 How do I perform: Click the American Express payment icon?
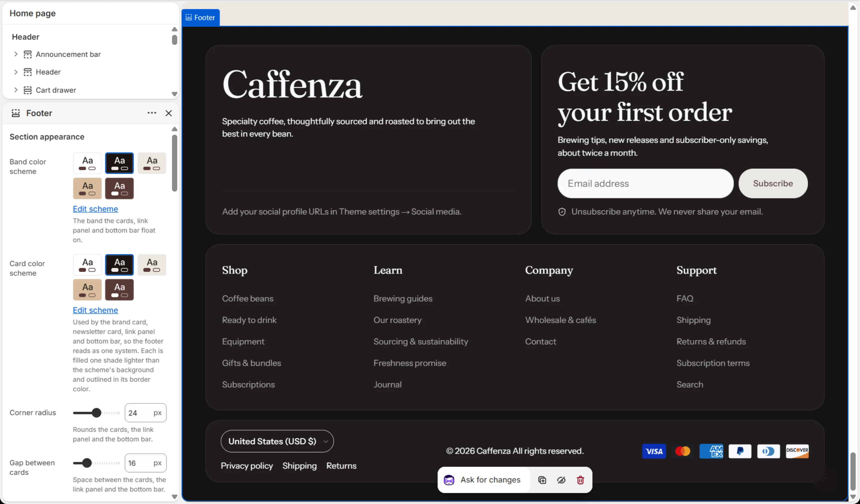click(711, 451)
